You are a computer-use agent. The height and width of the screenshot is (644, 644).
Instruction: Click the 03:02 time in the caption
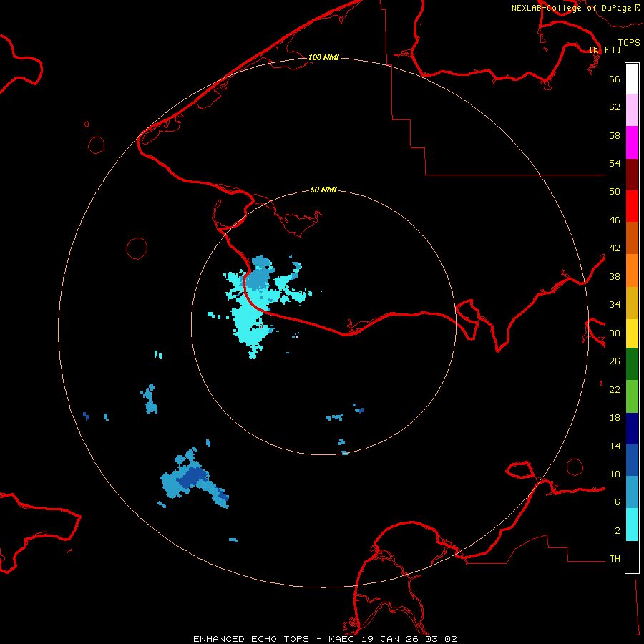[441, 639]
